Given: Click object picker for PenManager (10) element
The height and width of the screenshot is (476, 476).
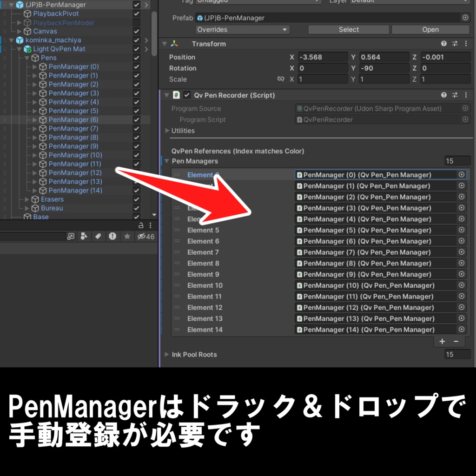Looking at the screenshot, I should pos(462,285).
